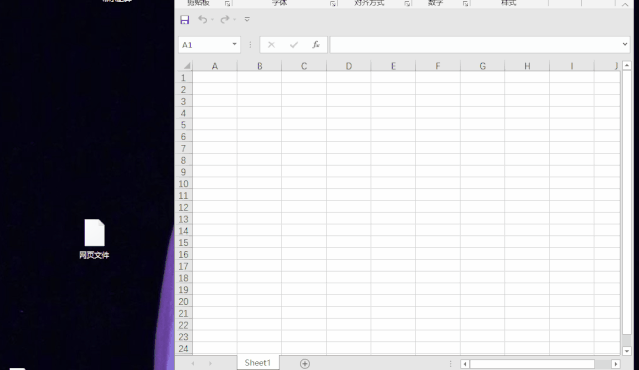Select column D header
This screenshot has height=370, width=639.
(348, 66)
